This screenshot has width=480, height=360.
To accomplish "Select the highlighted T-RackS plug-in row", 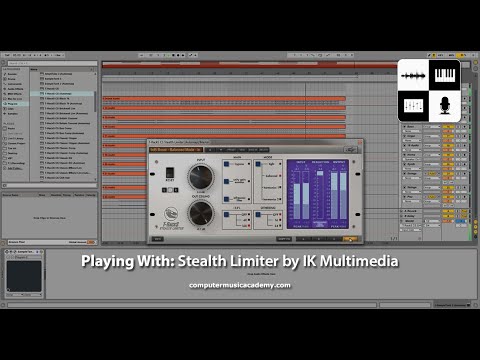I will point(62,94).
